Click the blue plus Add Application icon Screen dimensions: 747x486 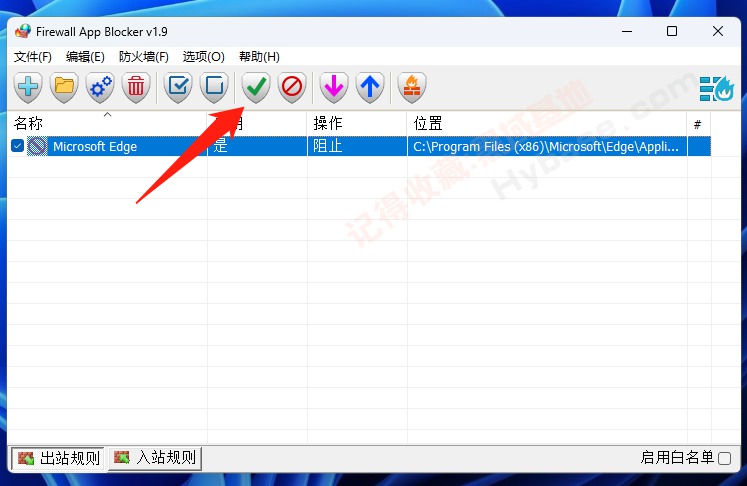(x=28, y=87)
